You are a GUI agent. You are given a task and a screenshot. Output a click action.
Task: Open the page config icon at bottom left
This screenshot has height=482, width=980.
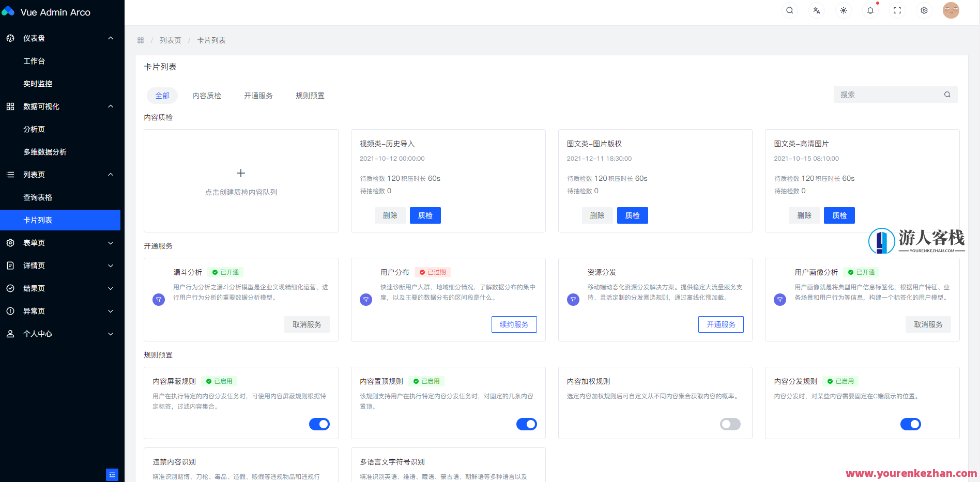point(112,474)
